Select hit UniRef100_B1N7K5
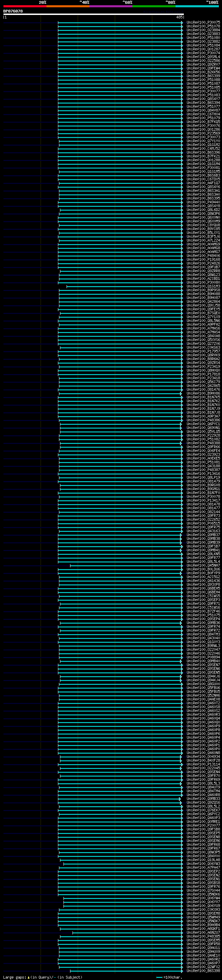 [x=203, y=397]
